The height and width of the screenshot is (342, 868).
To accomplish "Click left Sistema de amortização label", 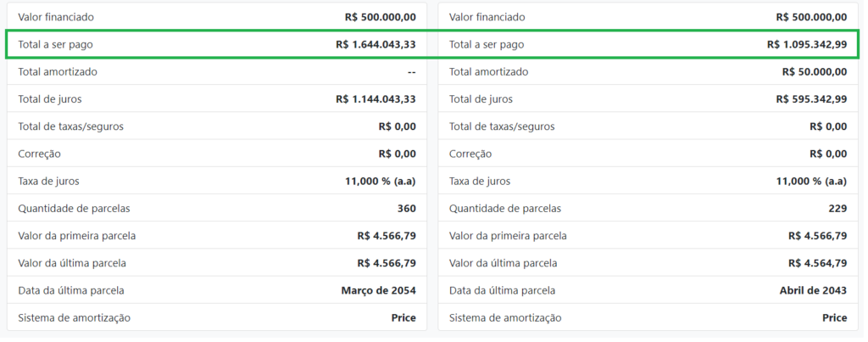I will point(75,317).
